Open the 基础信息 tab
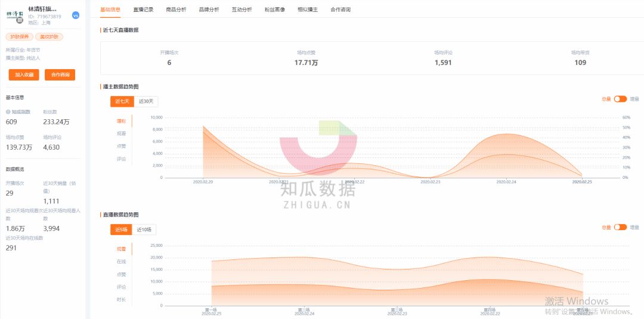The height and width of the screenshot is (319, 644). [110, 10]
